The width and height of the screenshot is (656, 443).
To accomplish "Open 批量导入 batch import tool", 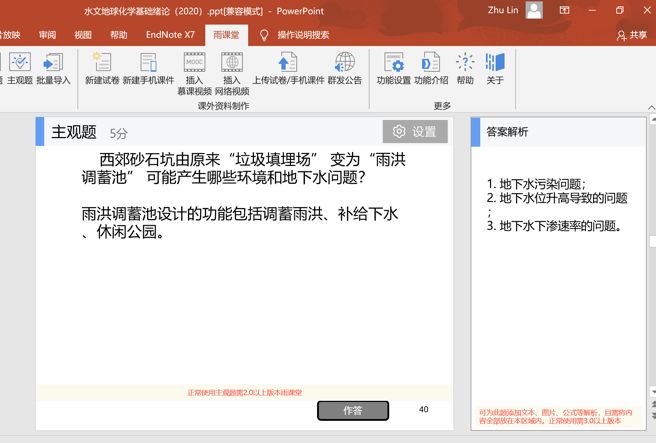I will pos(53,68).
